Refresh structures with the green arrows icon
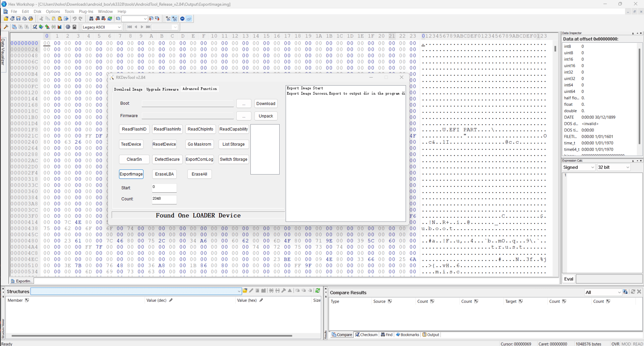 (318, 291)
